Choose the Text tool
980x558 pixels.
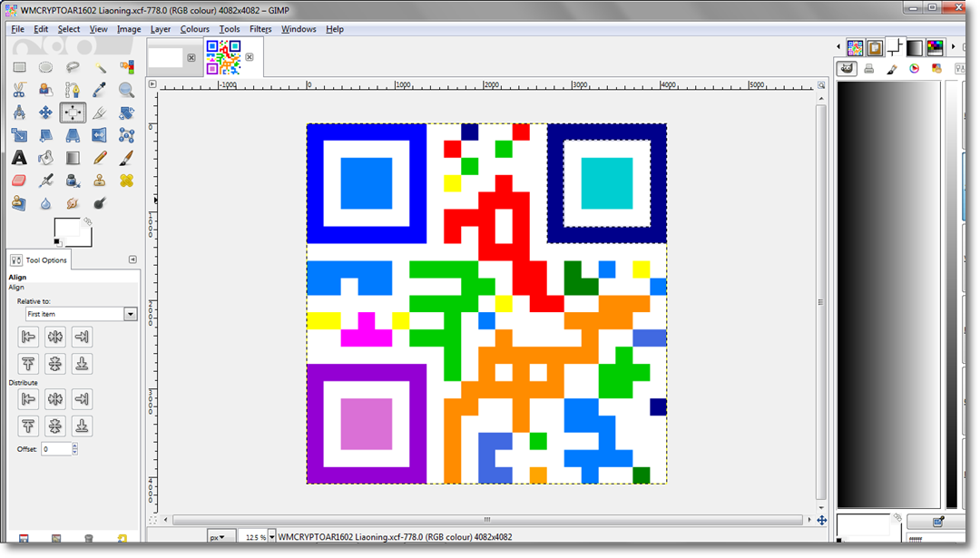pyautogui.click(x=19, y=158)
